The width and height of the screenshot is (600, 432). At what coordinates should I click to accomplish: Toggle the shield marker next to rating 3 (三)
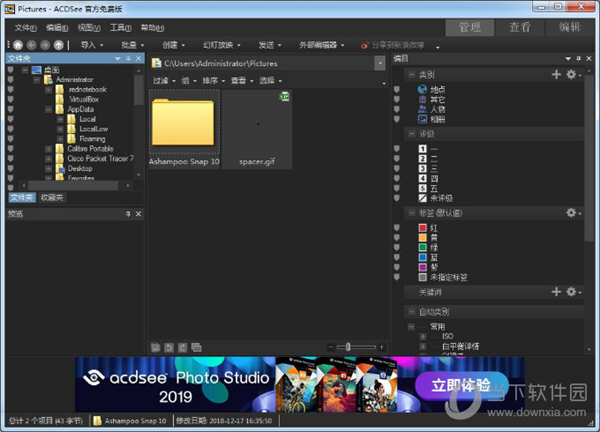[x=397, y=168]
